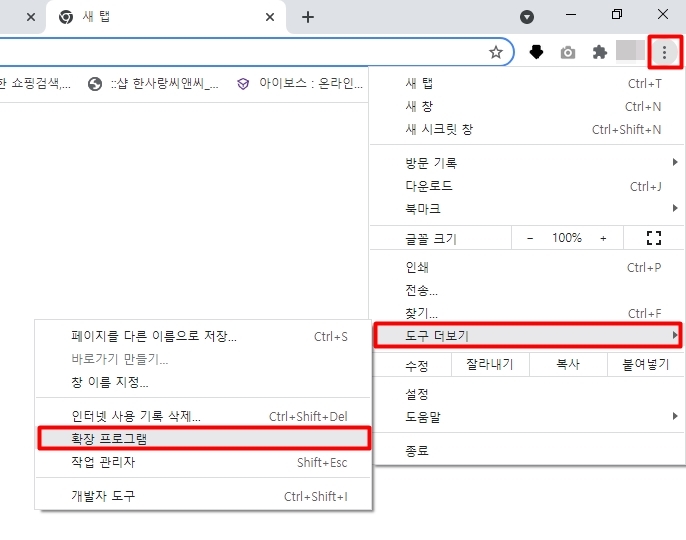This screenshot has width=686, height=540.
Task: Toggle fullscreen mode icon
Action: (654, 238)
